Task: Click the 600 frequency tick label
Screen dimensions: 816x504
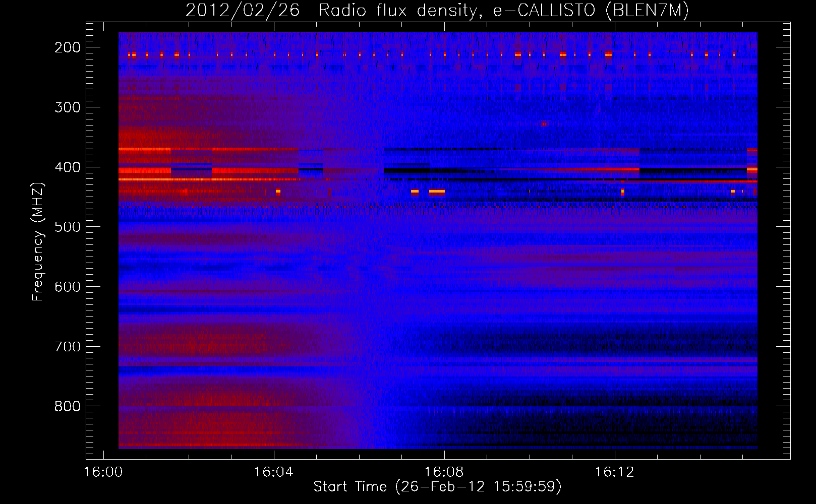Action: point(67,286)
